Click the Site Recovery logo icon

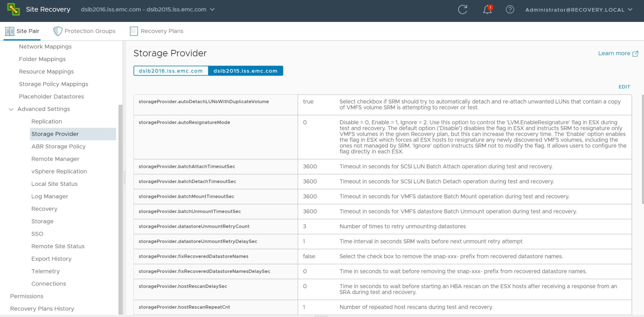13,9
